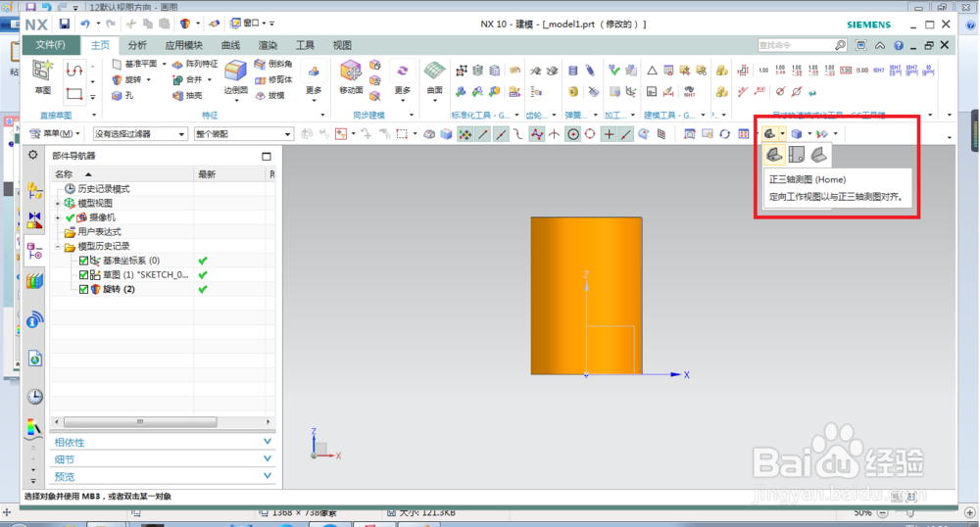
Task: Expand the 摄像机 tree node
Action: pos(58,217)
